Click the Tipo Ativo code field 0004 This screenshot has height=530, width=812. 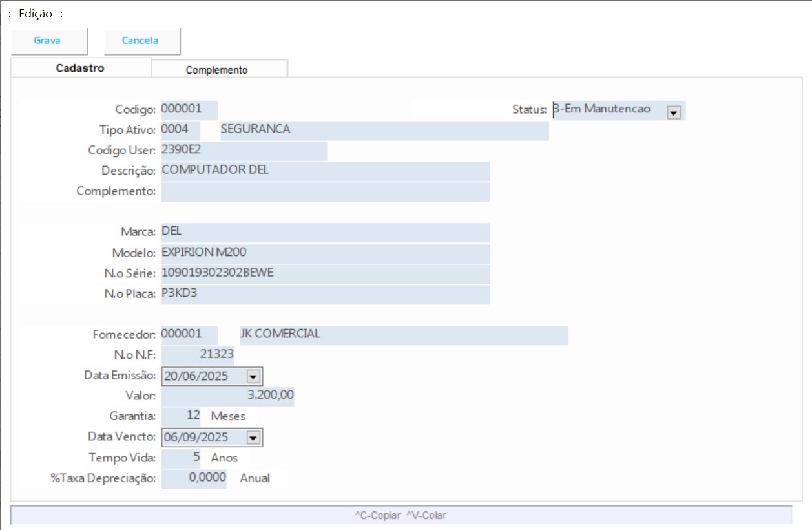[180, 130]
